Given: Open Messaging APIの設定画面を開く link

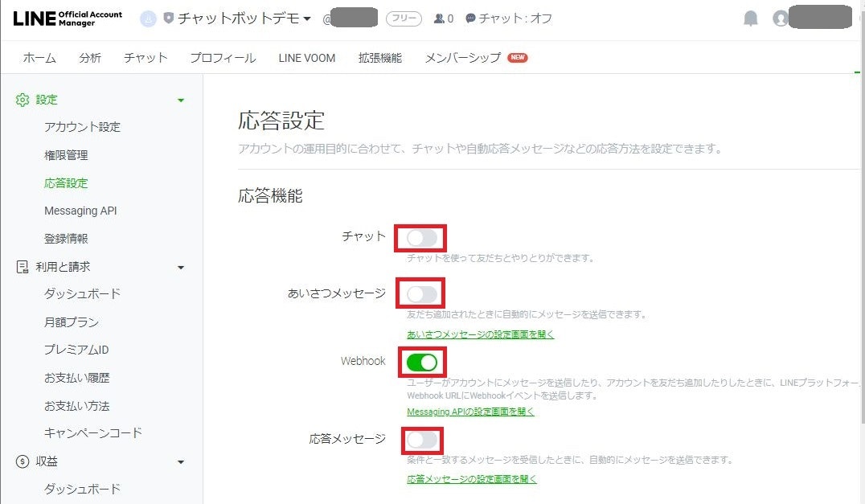Looking at the screenshot, I should (x=470, y=412).
